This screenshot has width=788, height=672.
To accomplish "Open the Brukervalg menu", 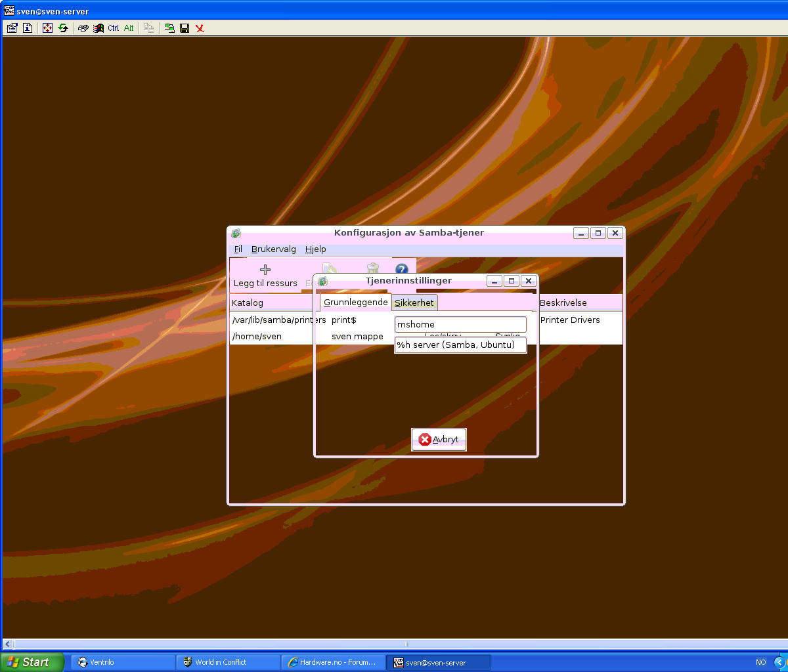I will (x=274, y=249).
